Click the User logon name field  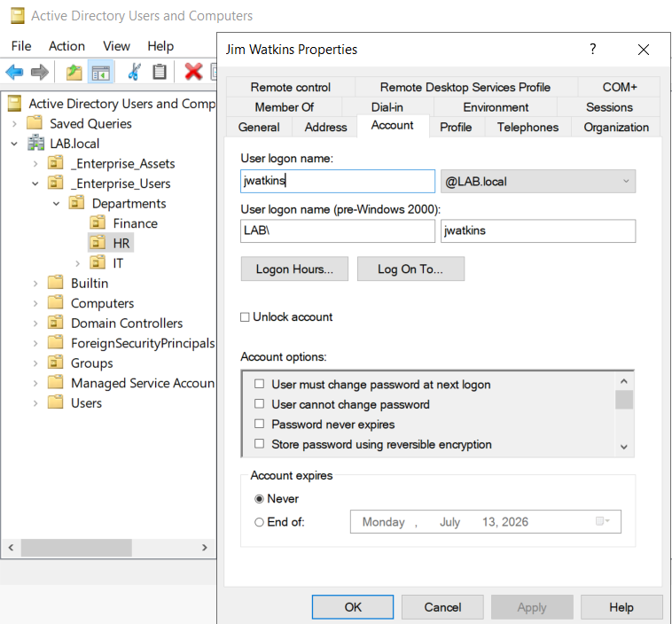tap(338, 181)
